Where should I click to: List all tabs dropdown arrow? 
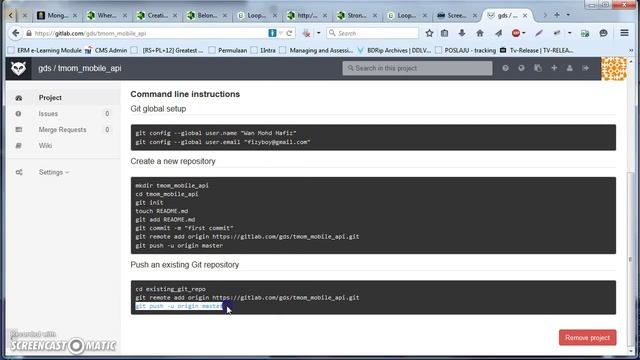coord(568,15)
